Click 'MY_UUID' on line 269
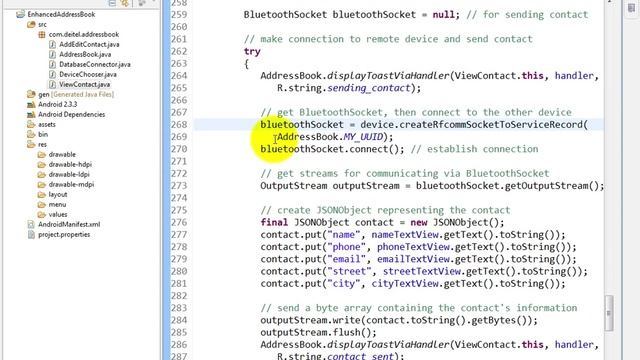This screenshot has width=640, height=360. (x=363, y=137)
